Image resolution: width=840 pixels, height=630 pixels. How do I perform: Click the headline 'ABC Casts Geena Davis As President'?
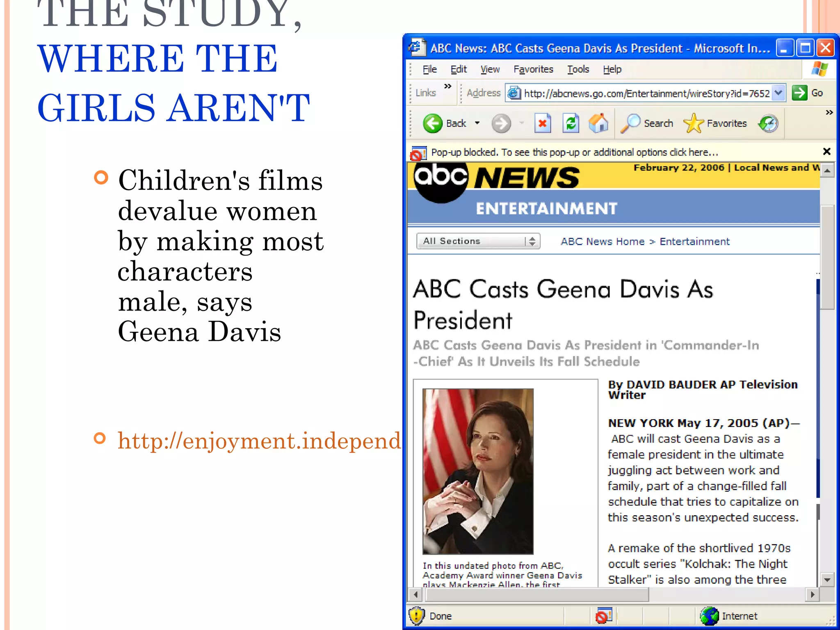click(563, 304)
